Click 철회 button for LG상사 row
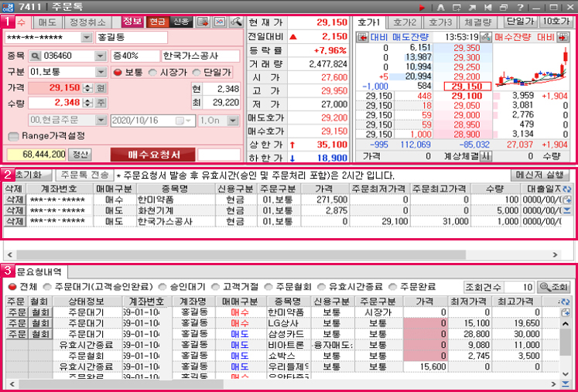Screen dimensions: 578x392 point(40,323)
